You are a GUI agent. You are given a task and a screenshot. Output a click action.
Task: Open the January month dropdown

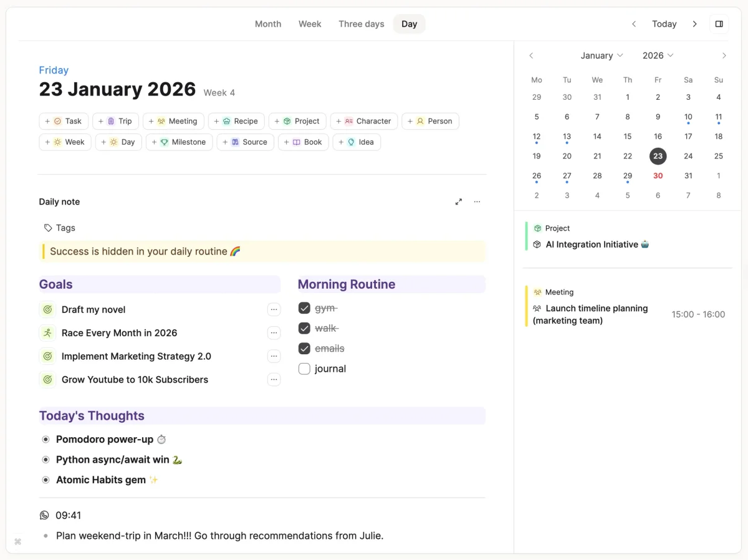(601, 55)
